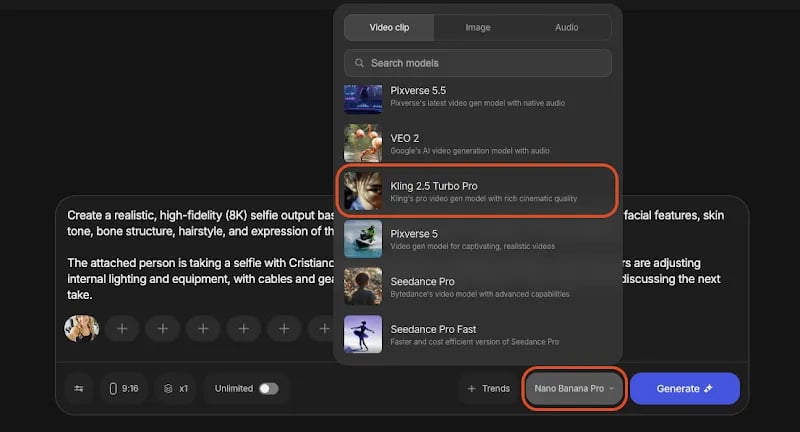The height and width of the screenshot is (432, 800).
Task: Click 'Bytedance's video model with advanced capabilities'
Action: (480, 294)
